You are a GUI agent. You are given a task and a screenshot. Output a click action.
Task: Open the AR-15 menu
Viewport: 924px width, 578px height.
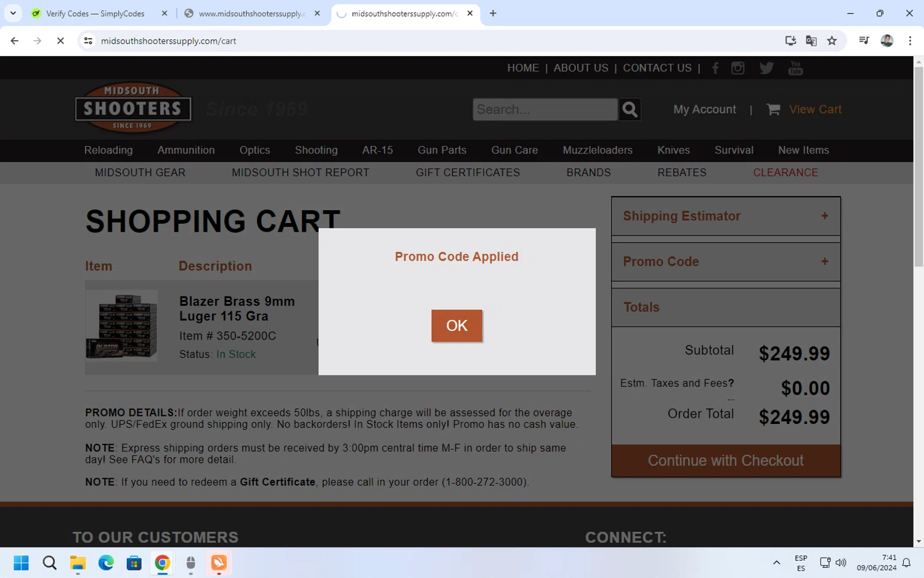[378, 150]
